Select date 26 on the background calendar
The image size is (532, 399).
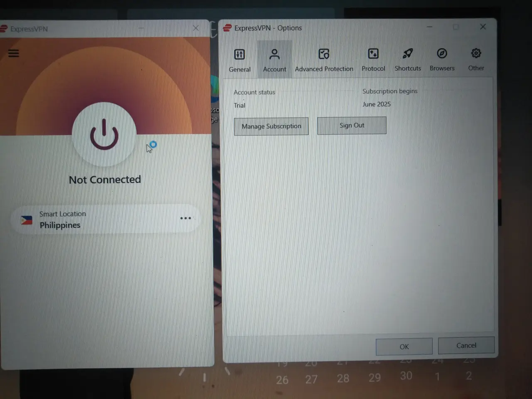pyautogui.click(x=282, y=380)
